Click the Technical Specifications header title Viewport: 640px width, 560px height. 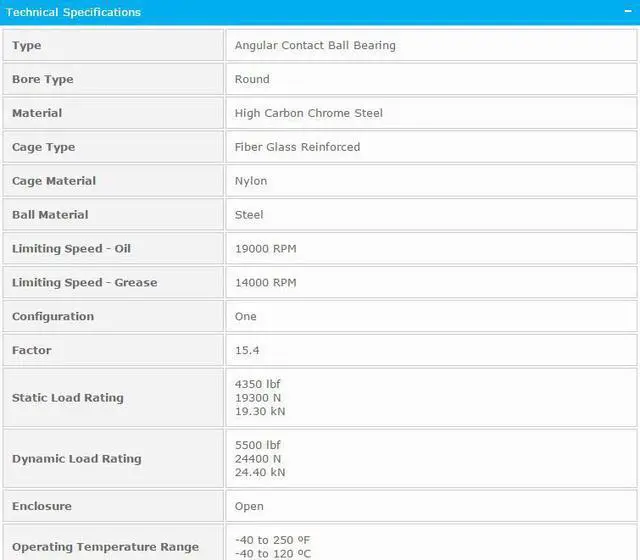74,12
